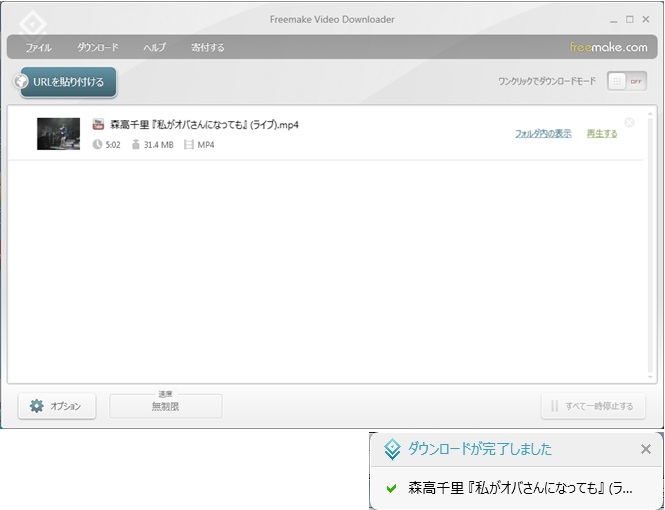The width and height of the screenshot is (665, 510).
Task: Toggle the ワンクリックでダウンロードモード switch
Action: pos(627,81)
